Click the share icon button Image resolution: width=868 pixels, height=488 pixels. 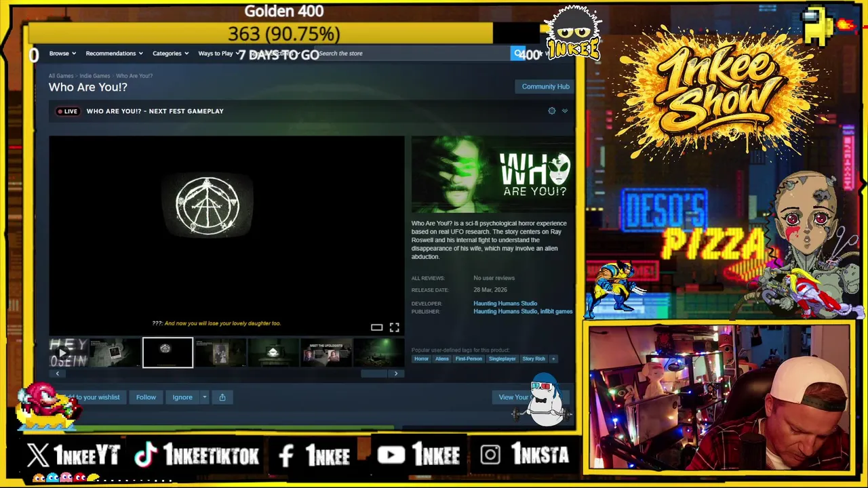[222, 397]
